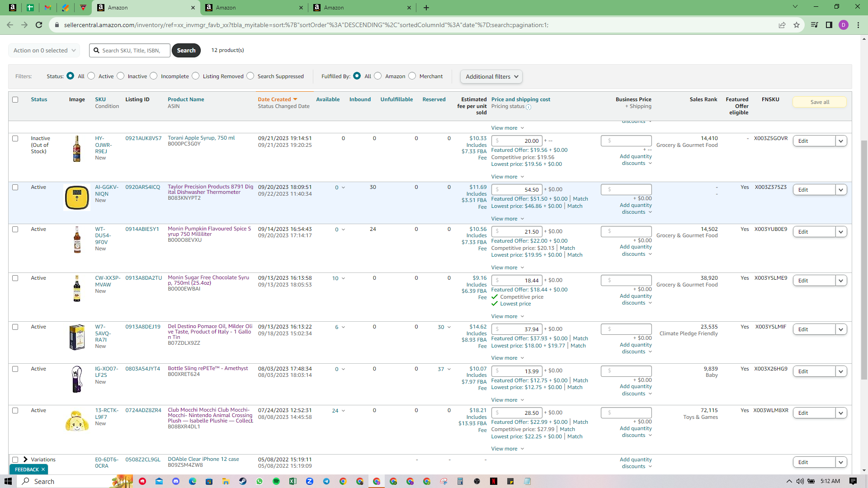
Task: Open Discord from the taskbar
Action: [x=176, y=481]
